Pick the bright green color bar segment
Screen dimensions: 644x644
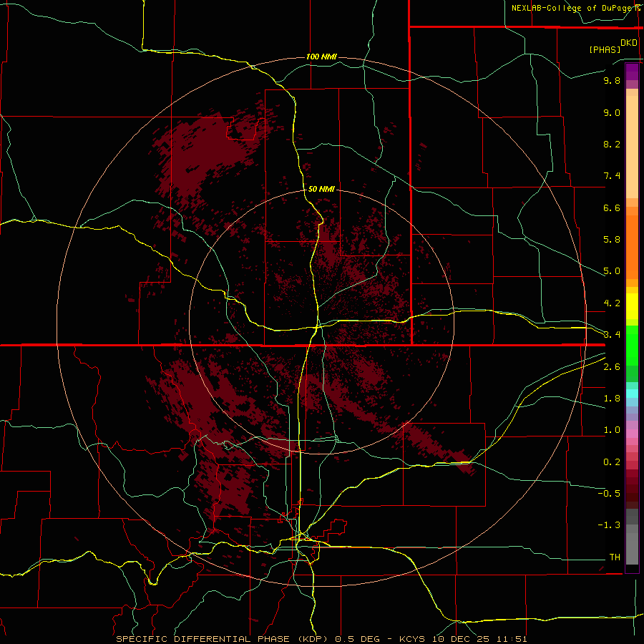tap(632, 345)
